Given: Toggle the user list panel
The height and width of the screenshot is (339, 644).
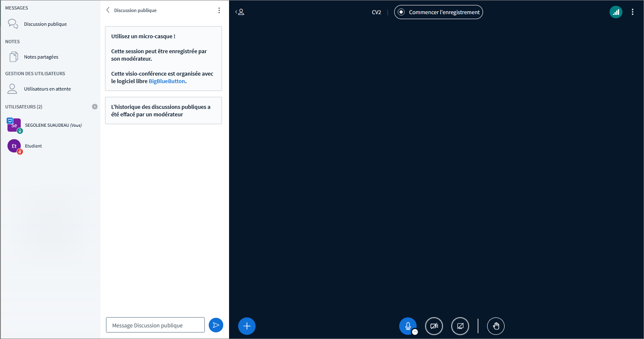Looking at the screenshot, I should click(240, 12).
